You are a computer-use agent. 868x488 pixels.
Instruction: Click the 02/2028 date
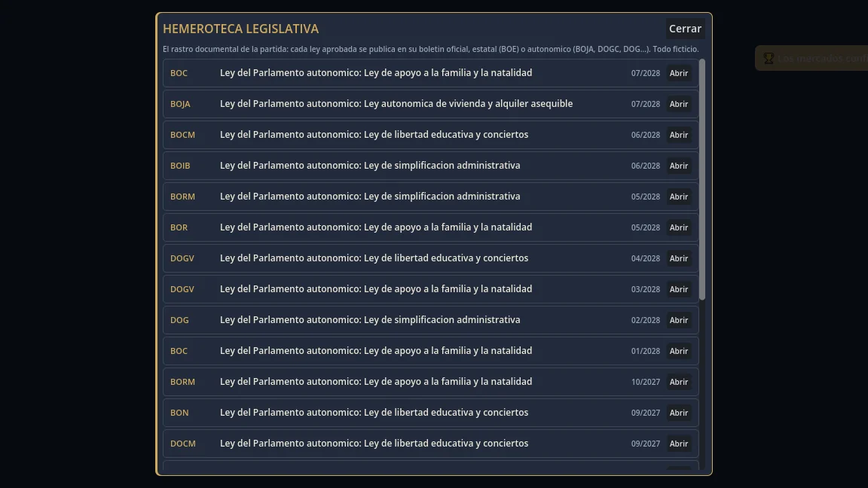coord(646,320)
